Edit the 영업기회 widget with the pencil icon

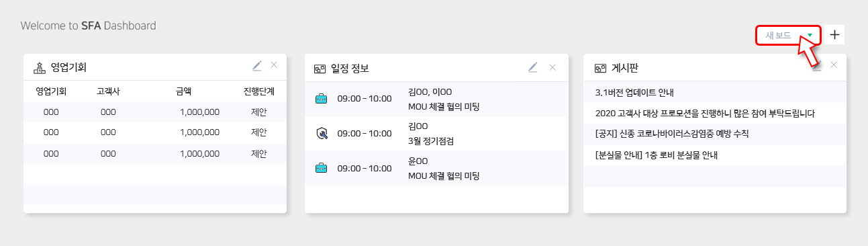click(256, 65)
